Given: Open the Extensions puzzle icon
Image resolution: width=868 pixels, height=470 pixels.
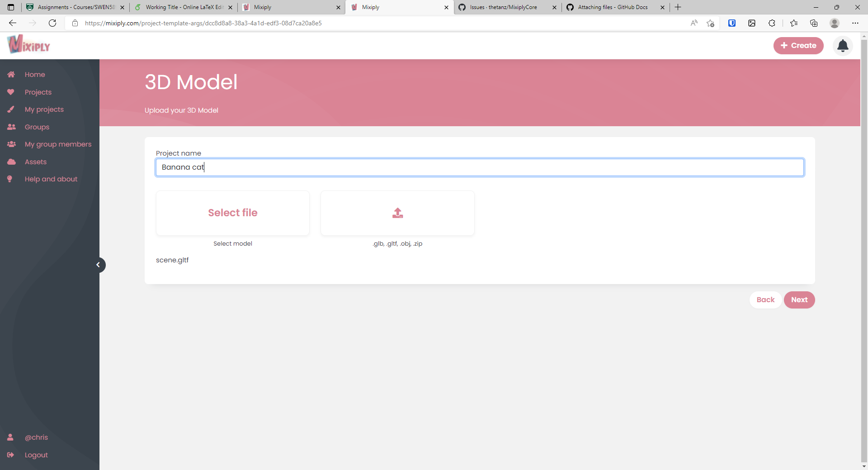Looking at the screenshot, I should click(x=772, y=23).
